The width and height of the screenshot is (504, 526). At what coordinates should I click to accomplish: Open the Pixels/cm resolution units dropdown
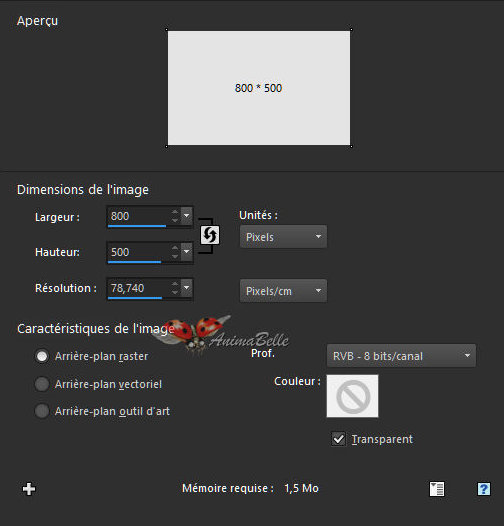[283, 291]
